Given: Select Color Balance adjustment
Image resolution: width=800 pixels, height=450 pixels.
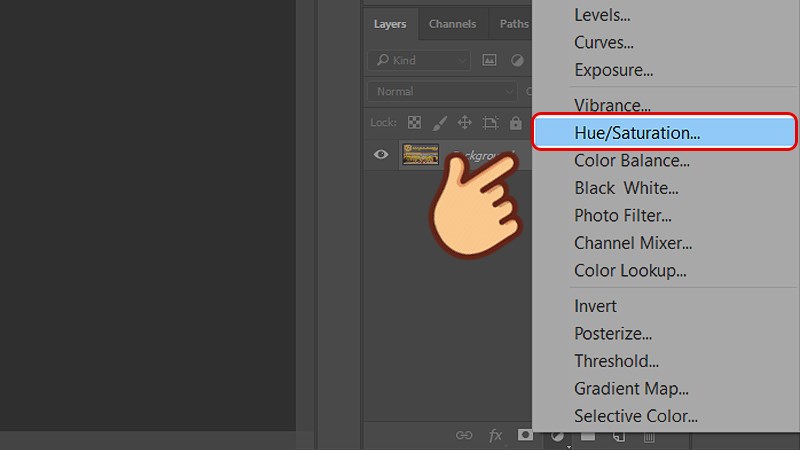Looking at the screenshot, I should click(x=632, y=160).
